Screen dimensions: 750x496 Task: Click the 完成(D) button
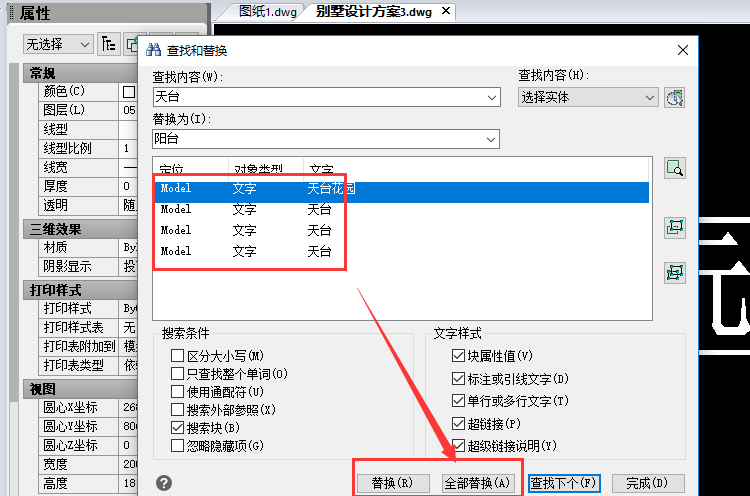coord(648,483)
